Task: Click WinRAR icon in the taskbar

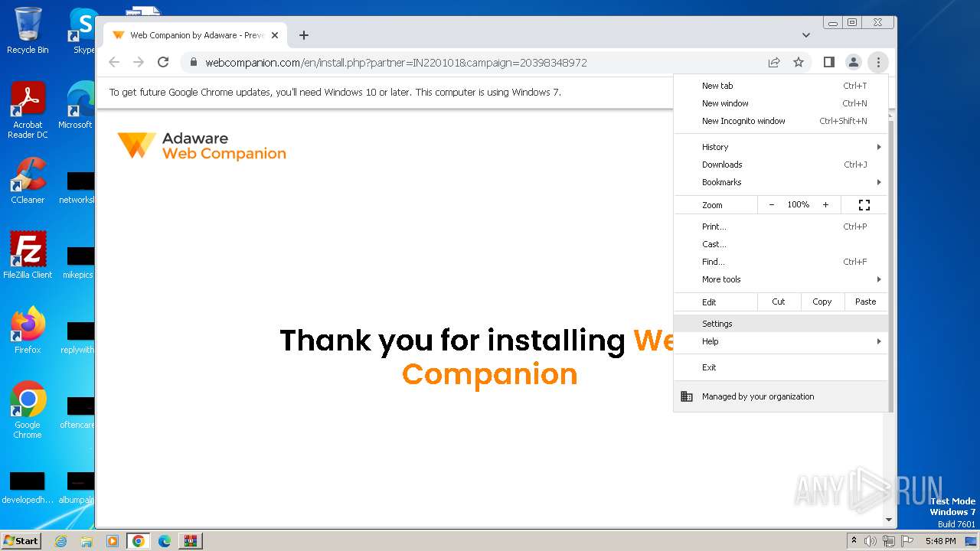Action: click(x=191, y=541)
